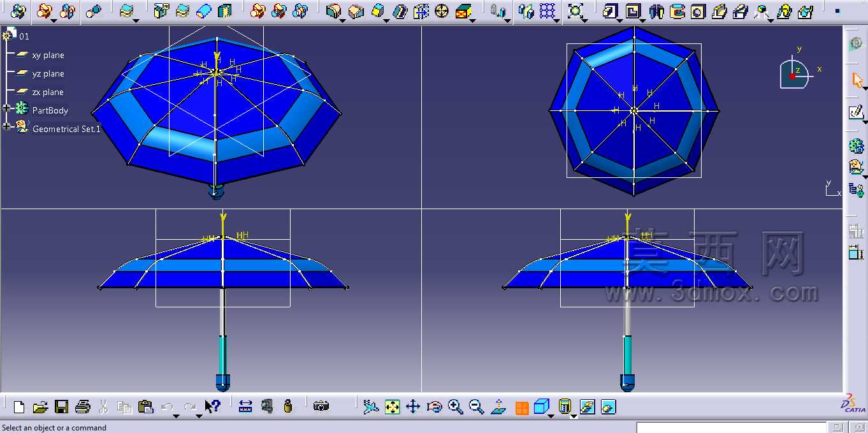Click the Thick Surface icon

click(182, 11)
